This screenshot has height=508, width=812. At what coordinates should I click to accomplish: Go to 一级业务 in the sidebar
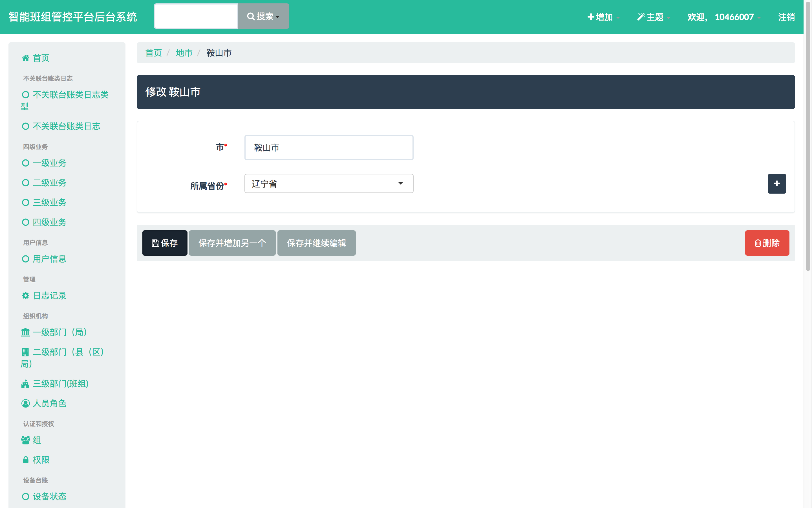pyautogui.click(x=44, y=163)
